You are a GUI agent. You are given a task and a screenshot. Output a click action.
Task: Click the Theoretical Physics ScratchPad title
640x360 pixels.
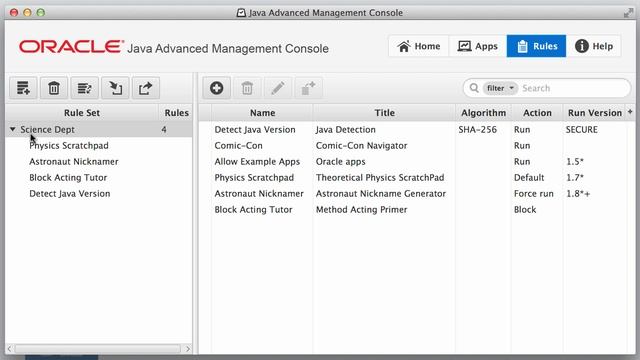pyautogui.click(x=380, y=178)
